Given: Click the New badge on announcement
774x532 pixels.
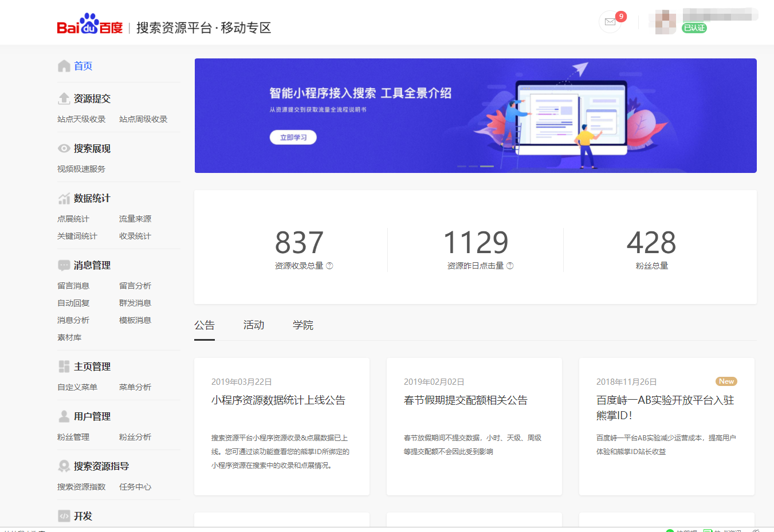Looking at the screenshot, I should pyautogui.click(x=726, y=381).
